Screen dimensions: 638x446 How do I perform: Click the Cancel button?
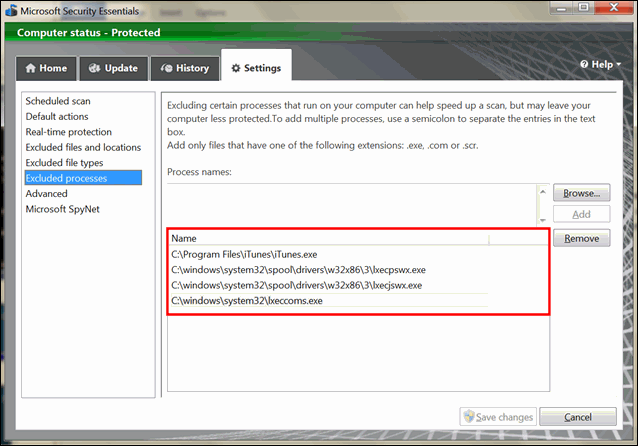[x=578, y=417]
